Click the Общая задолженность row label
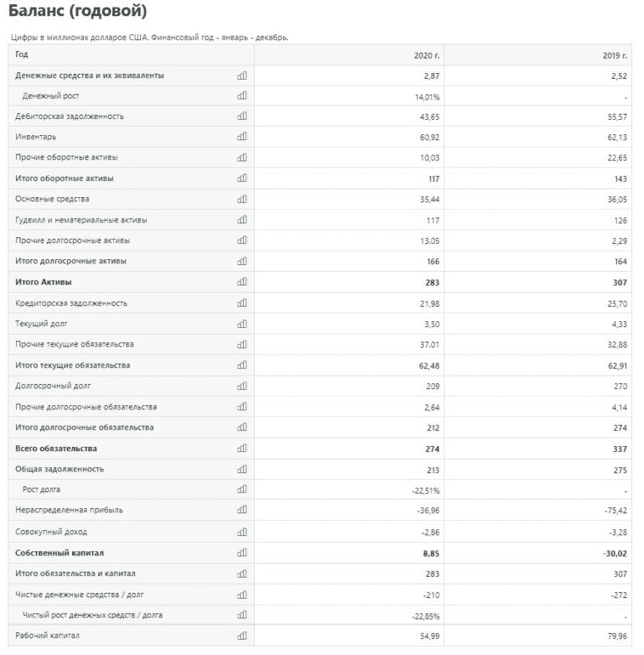 [60, 469]
